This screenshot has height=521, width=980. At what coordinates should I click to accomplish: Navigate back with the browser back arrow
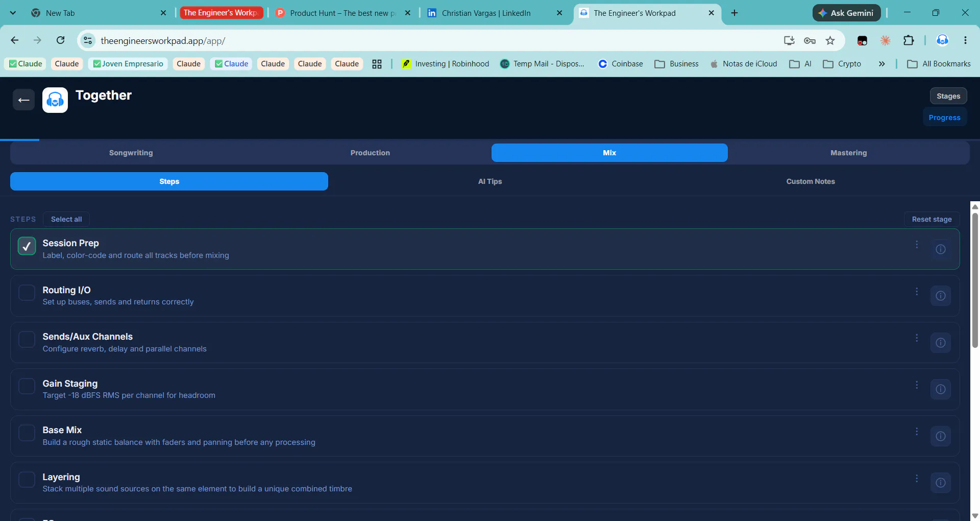tap(15, 40)
